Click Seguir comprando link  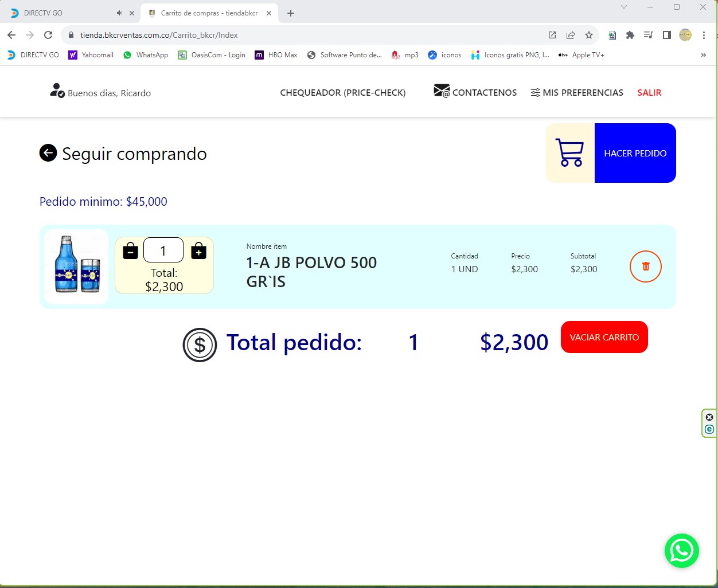(x=134, y=154)
